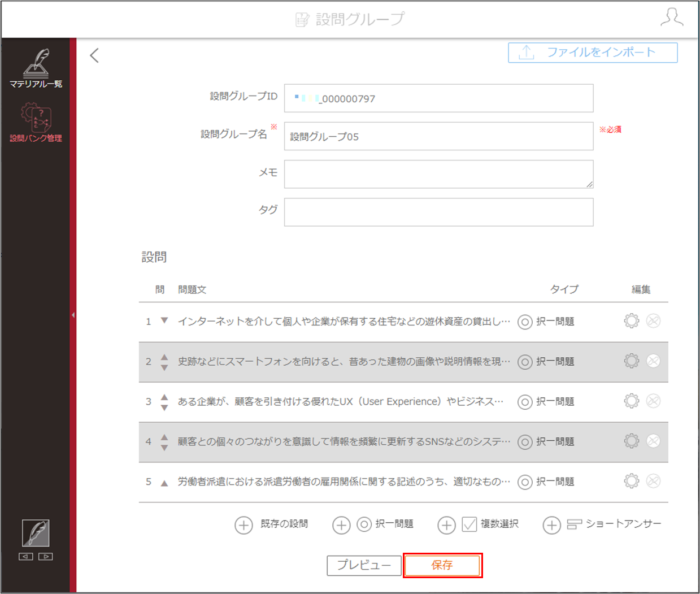Move question 2 up
Viewport: 700px width, 594px height.
point(164,357)
